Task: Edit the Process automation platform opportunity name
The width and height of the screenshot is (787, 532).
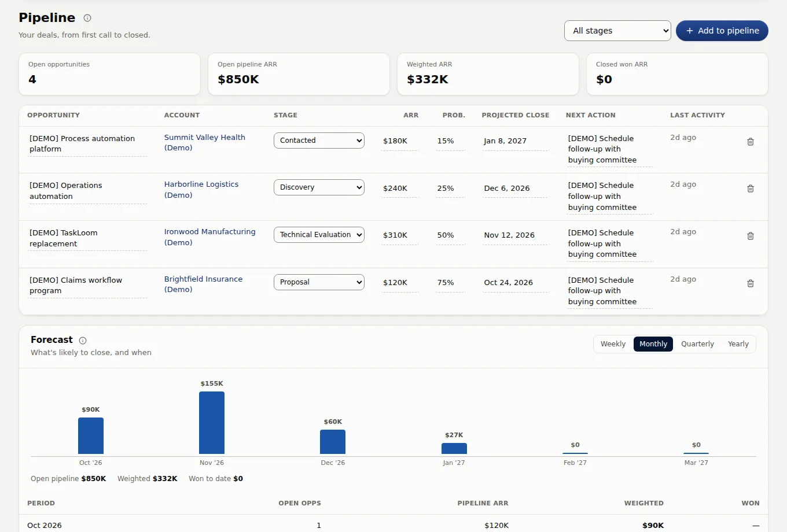Action: (87, 144)
